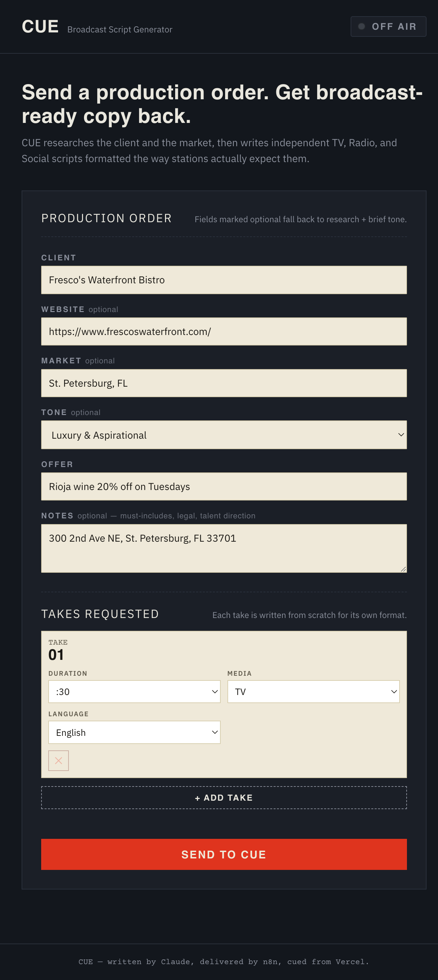The height and width of the screenshot is (980, 438).
Task: Grab the Notes textarea resize handle
Action: point(403,569)
